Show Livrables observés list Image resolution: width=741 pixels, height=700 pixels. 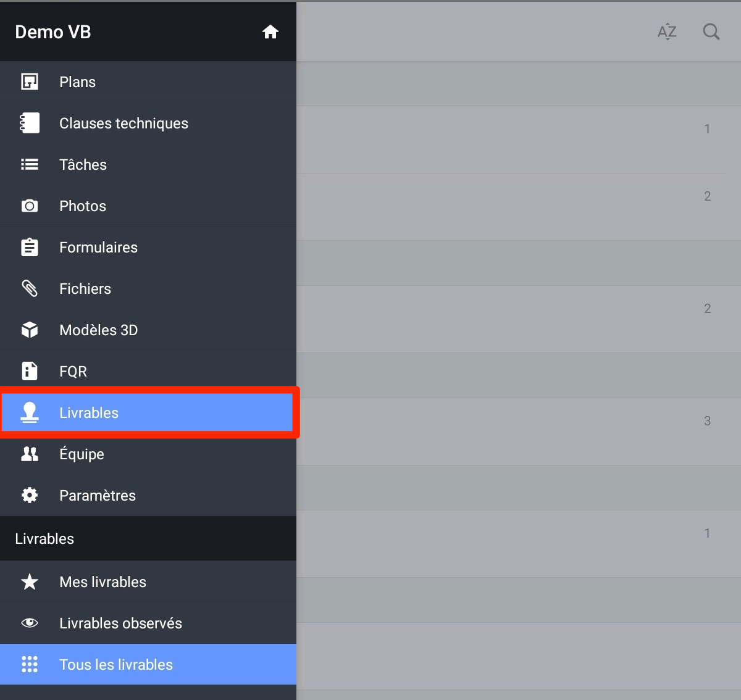tap(148, 623)
